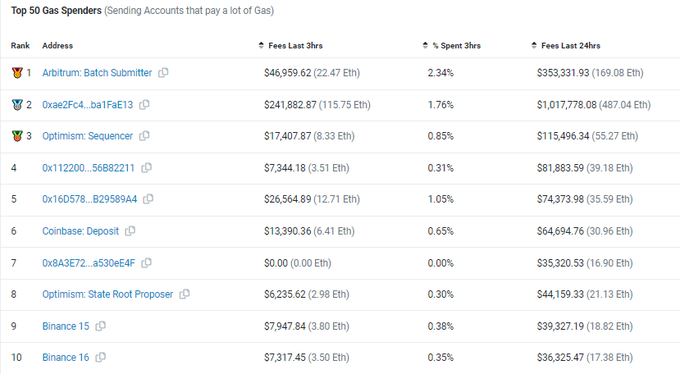Sort by Fees Last 24hrs column
Screen dimensions: 680x374
pyautogui.click(x=566, y=46)
